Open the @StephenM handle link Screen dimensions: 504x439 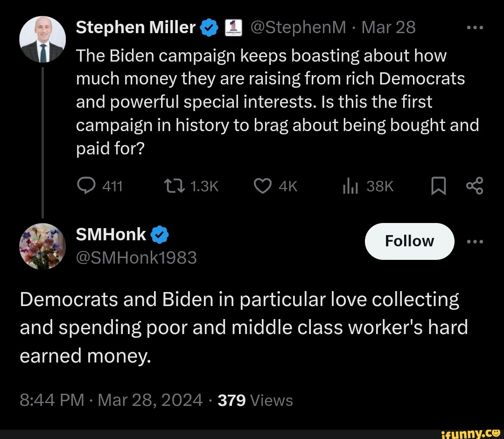tap(298, 28)
